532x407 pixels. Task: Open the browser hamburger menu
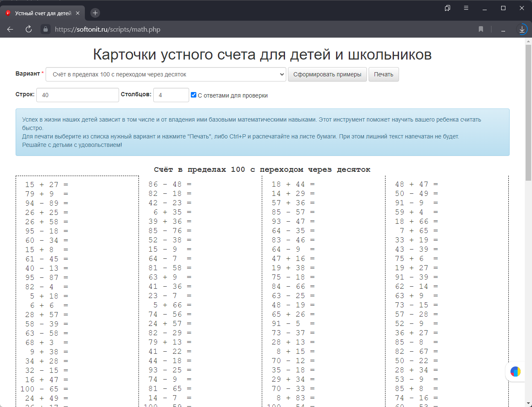466,8
